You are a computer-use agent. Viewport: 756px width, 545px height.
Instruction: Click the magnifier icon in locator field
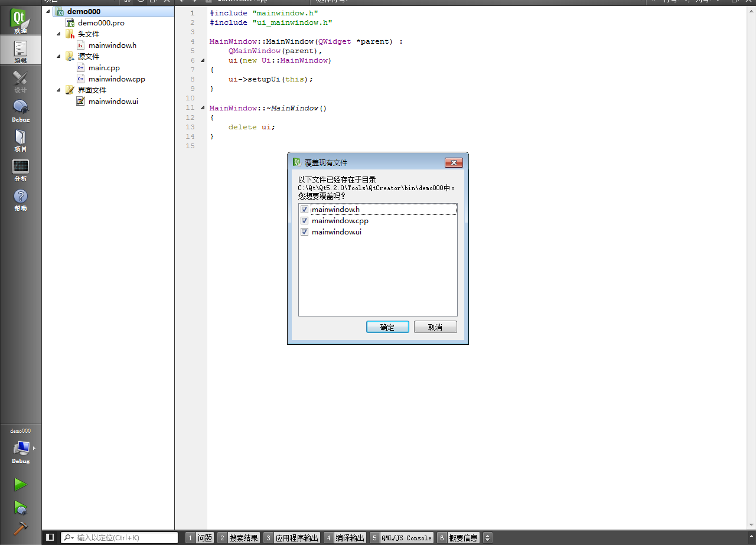point(69,538)
